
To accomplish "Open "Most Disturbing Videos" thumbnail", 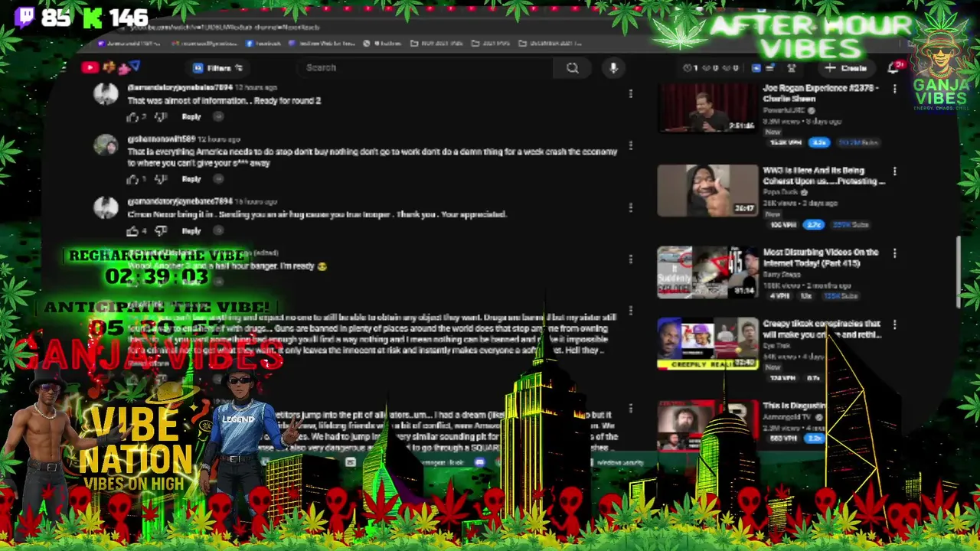I will [x=707, y=272].
